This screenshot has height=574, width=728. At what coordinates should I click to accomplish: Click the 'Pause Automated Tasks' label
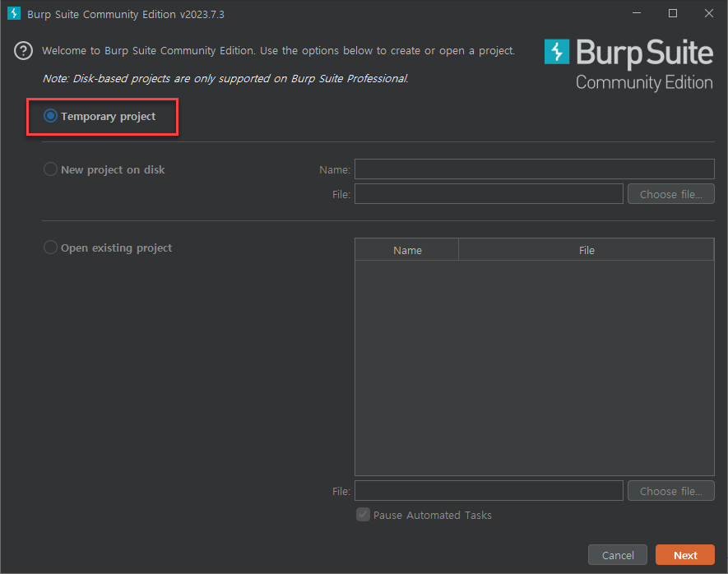point(432,515)
